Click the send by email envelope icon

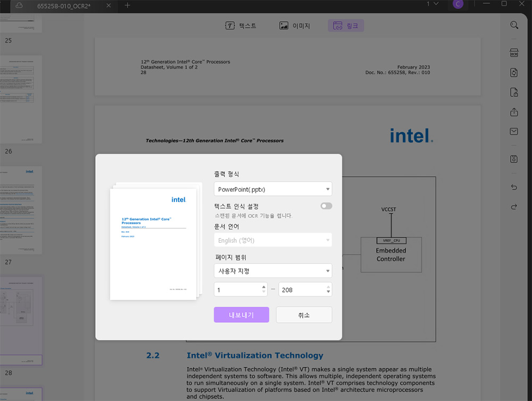coord(514,132)
